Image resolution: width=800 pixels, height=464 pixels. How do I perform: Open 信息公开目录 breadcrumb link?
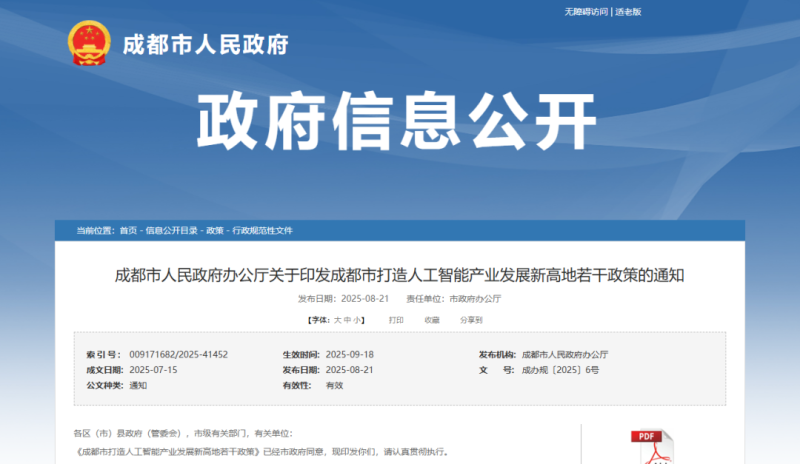click(x=171, y=230)
